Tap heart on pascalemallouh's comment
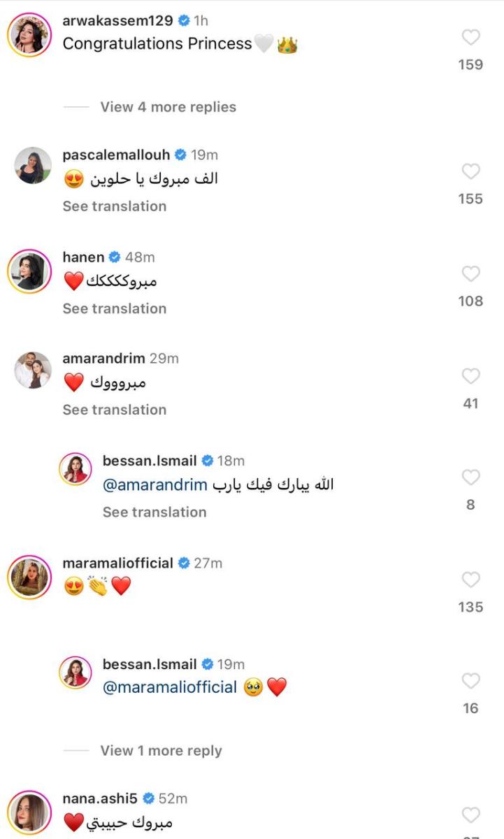504x839 pixels. 472,171
